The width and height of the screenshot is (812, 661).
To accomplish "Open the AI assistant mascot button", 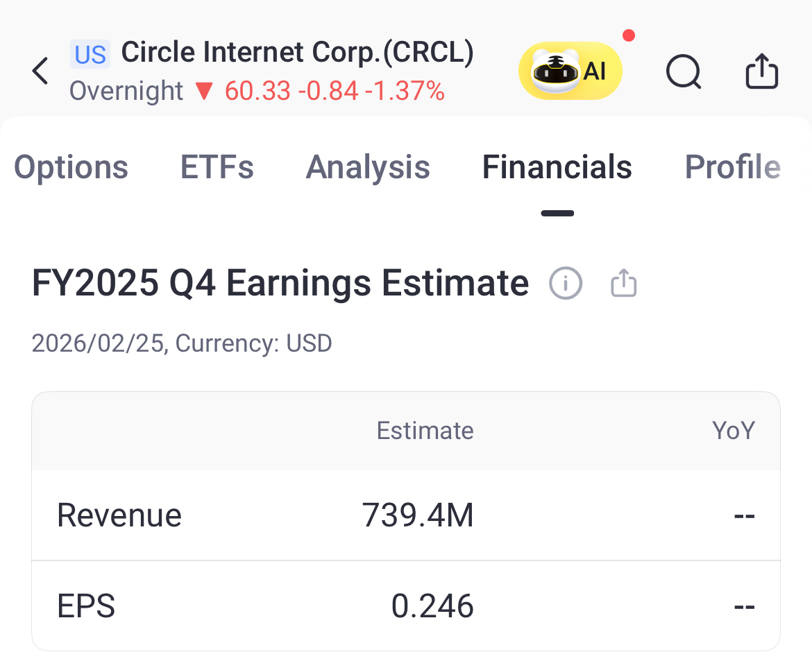I will (x=570, y=71).
